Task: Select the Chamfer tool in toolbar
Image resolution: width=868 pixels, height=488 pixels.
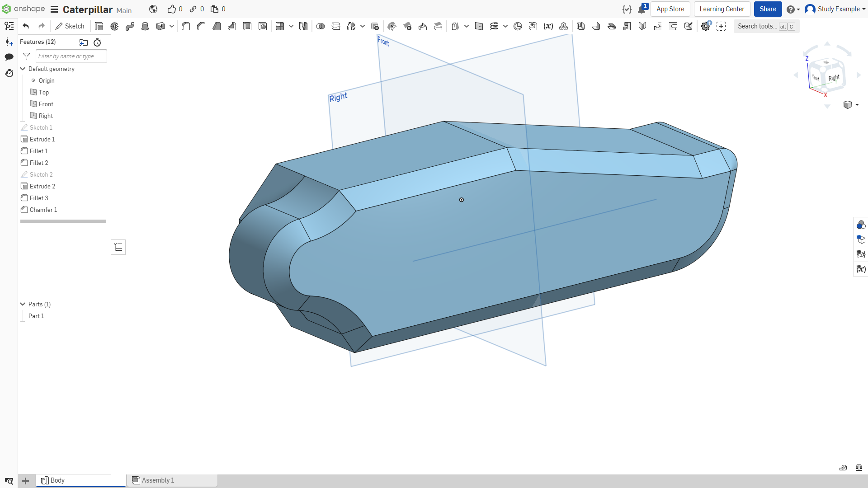Action: coord(201,26)
